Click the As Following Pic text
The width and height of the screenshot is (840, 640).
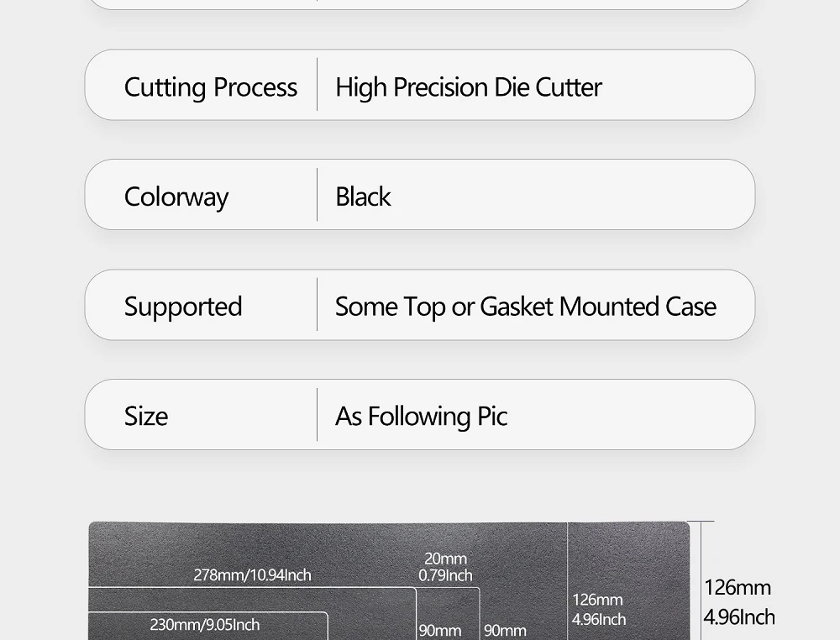pyautogui.click(x=421, y=416)
